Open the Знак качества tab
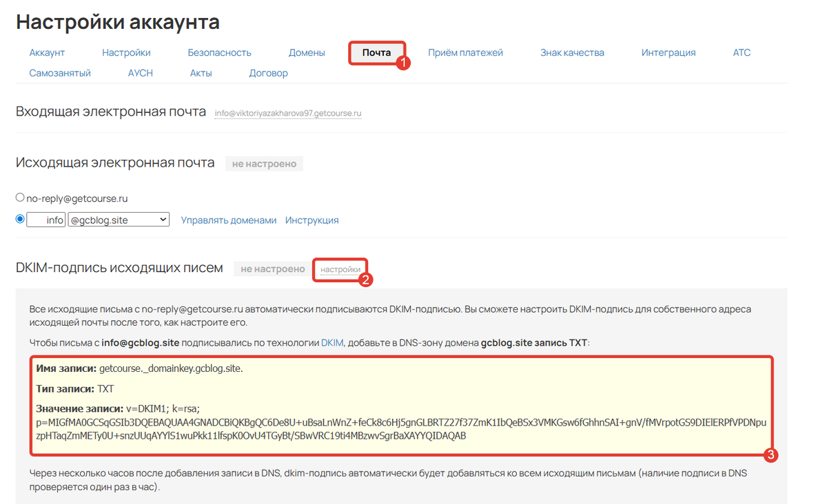827x504 pixels. coord(573,52)
